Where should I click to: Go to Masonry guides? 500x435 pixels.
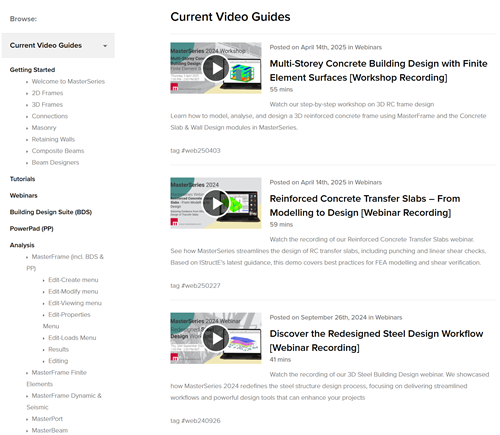44,128
